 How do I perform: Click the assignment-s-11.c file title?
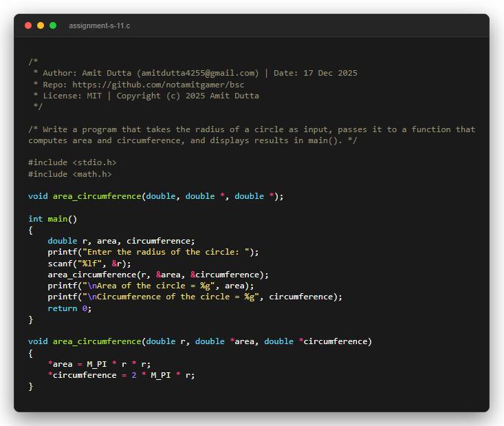pyautogui.click(x=99, y=25)
